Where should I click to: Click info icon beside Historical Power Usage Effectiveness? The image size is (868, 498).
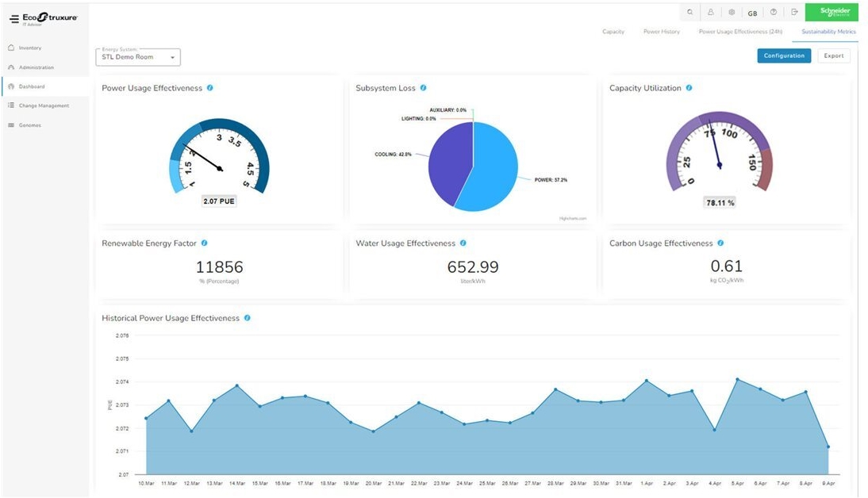248,318
